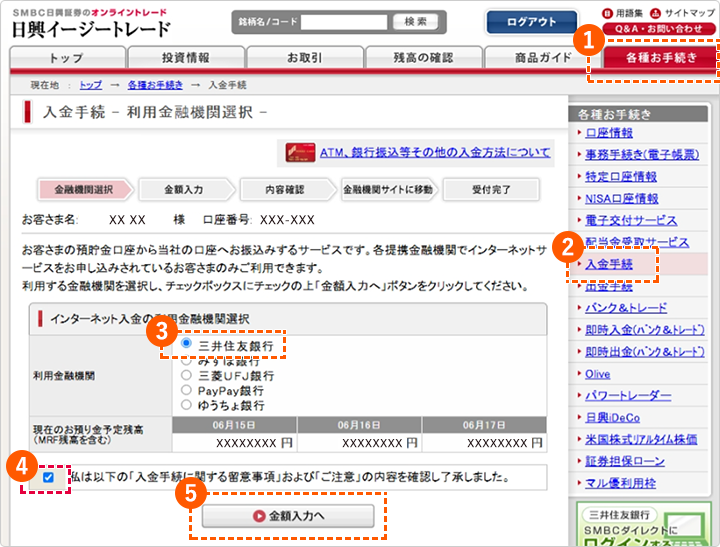Click the 口座番号 XXX-XXX text

coord(259,220)
